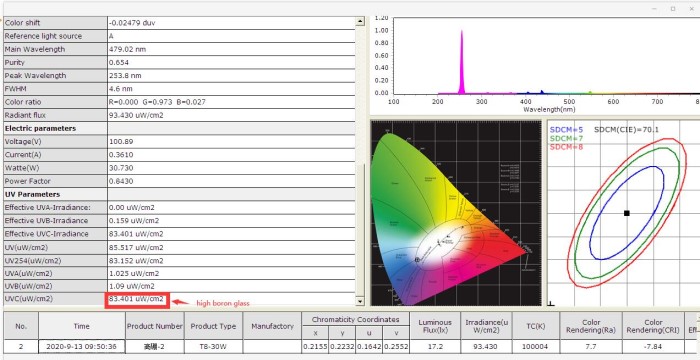Click the black measurement point in SDCM plot

pos(627,213)
